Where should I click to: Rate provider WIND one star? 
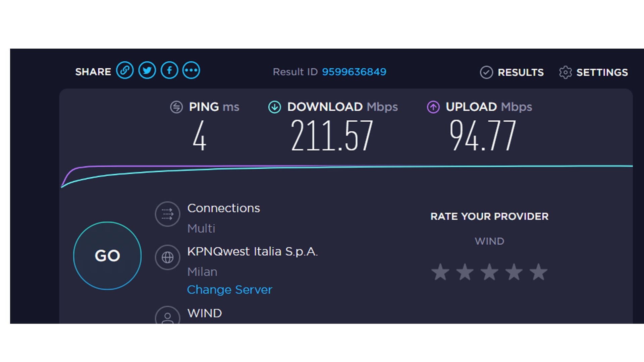point(440,272)
